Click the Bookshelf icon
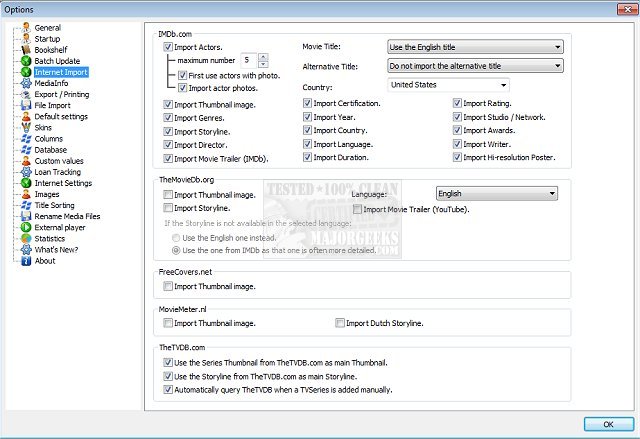640x439 pixels. 26,50
